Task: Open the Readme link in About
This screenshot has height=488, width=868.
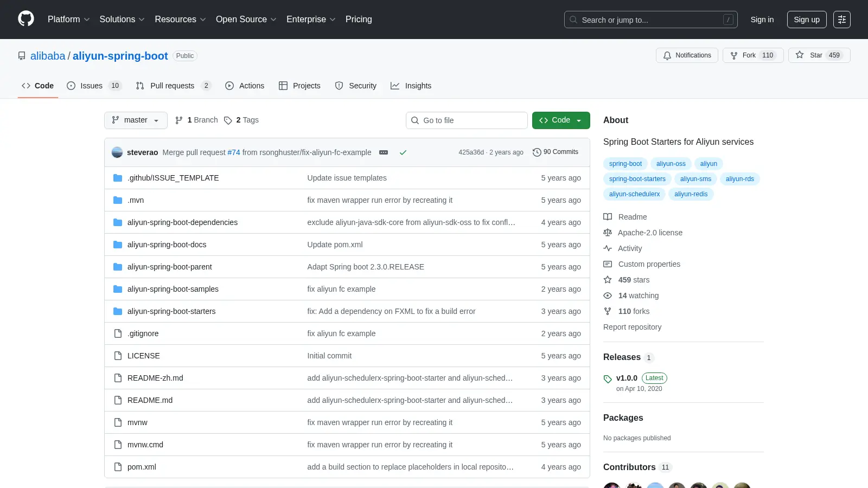Action: (x=625, y=217)
